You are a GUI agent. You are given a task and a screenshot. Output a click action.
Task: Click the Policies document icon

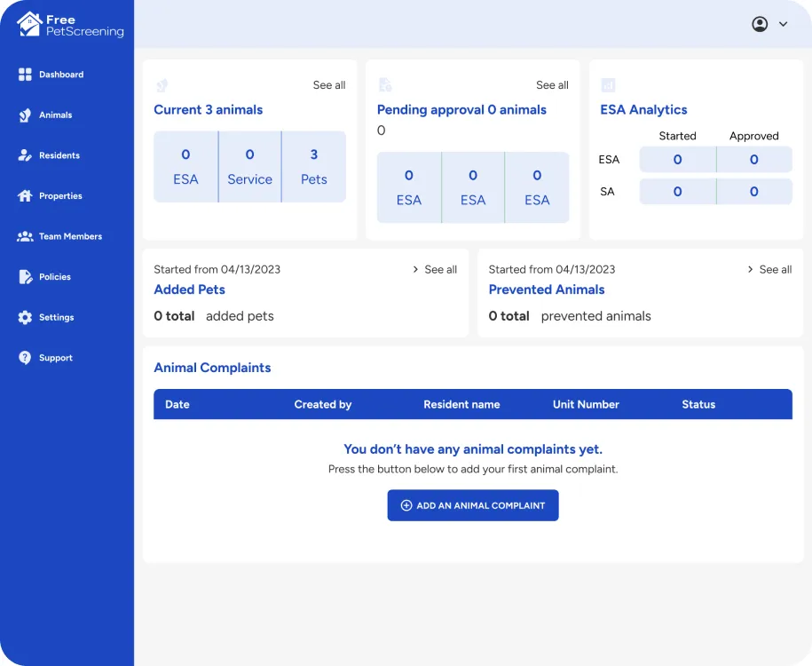tap(25, 277)
